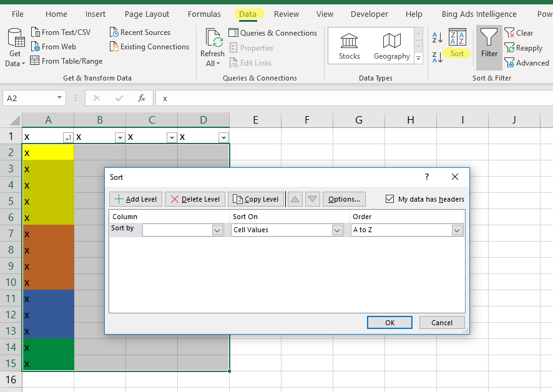The width and height of the screenshot is (553, 392).
Task: Select green cell A14
Action: [48, 348]
